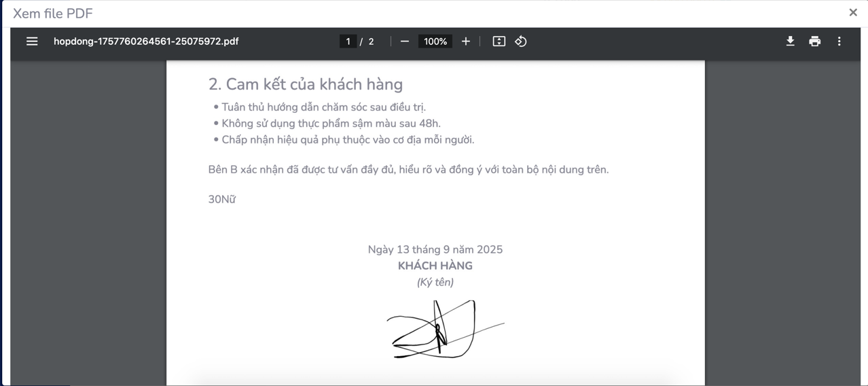Click the "KHÁCH HÀNG" bold label
The height and width of the screenshot is (386, 868).
coord(435,266)
